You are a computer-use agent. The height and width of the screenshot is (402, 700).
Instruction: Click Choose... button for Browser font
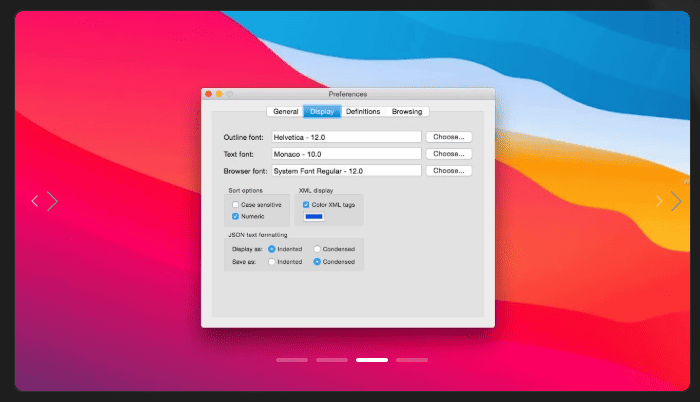click(449, 171)
